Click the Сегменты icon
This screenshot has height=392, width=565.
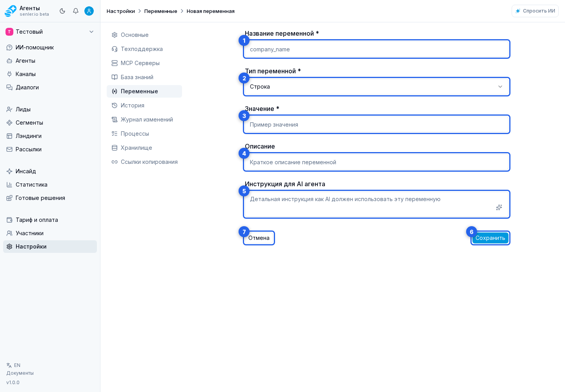(9, 123)
